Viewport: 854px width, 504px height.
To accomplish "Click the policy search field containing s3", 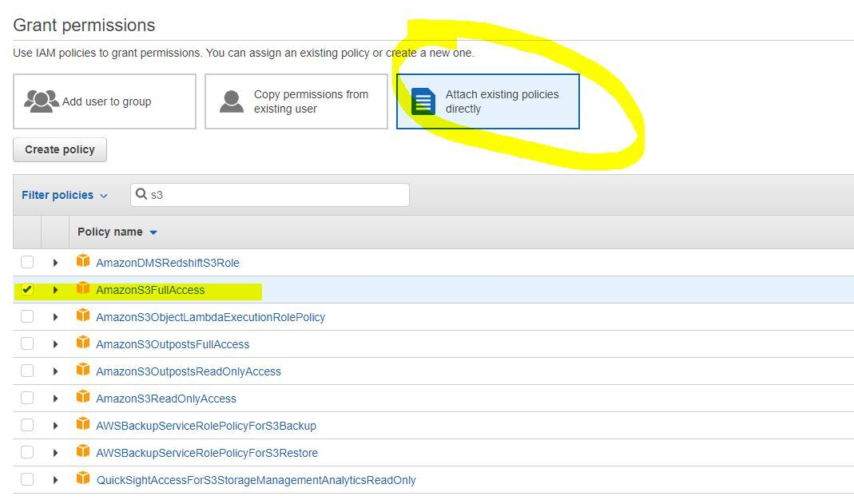I will 269,195.
